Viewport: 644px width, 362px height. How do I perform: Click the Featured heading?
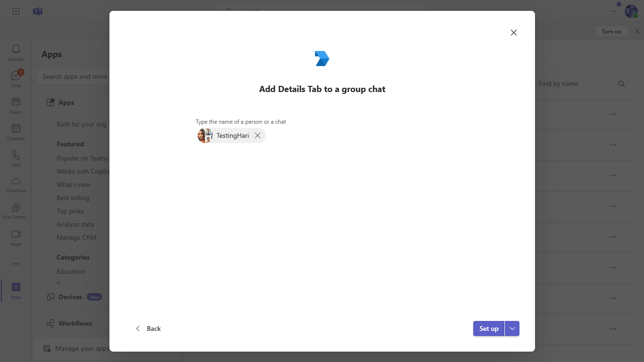70,144
